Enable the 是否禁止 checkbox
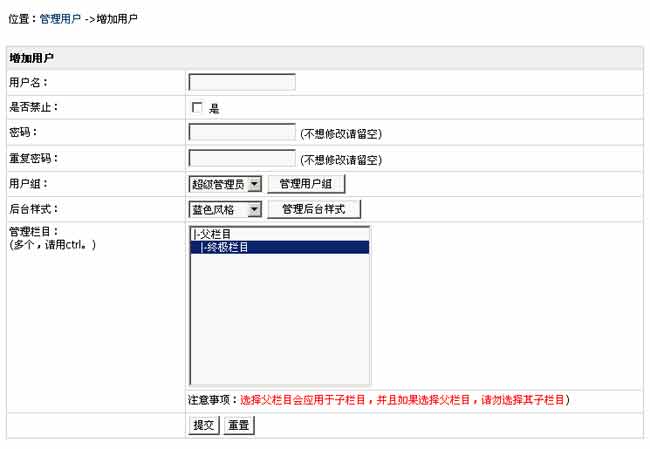650x449 pixels. pyautogui.click(x=197, y=107)
